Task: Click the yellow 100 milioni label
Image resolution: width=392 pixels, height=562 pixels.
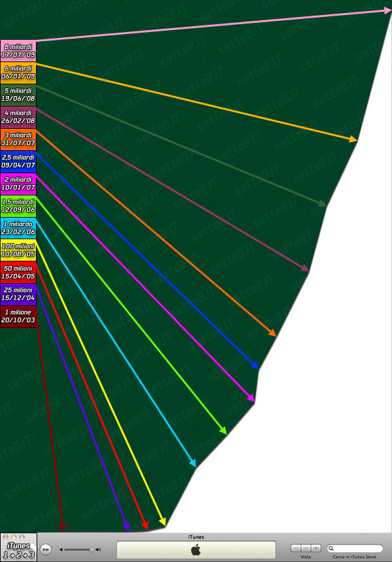Action: 18,250
